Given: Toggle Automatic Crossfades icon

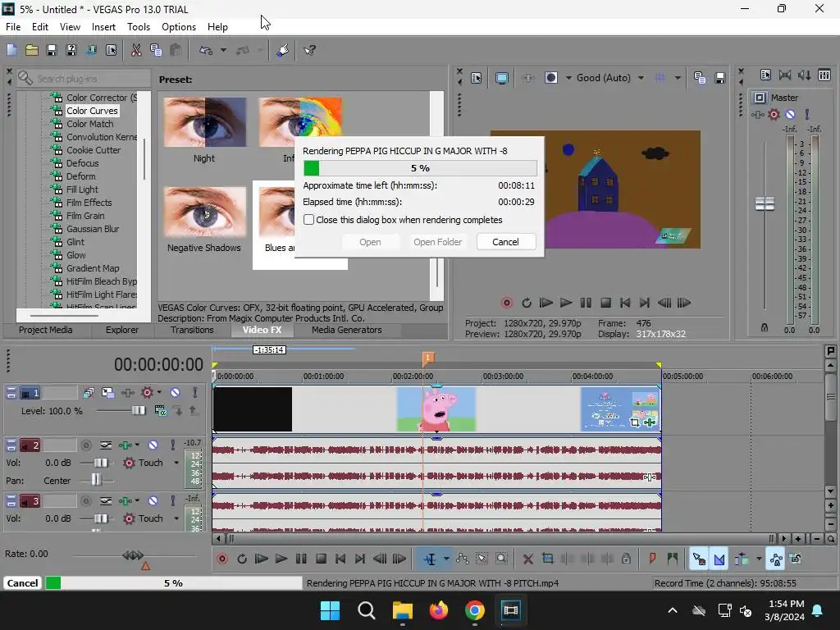Looking at the screenshot, I should coord(719,559).
